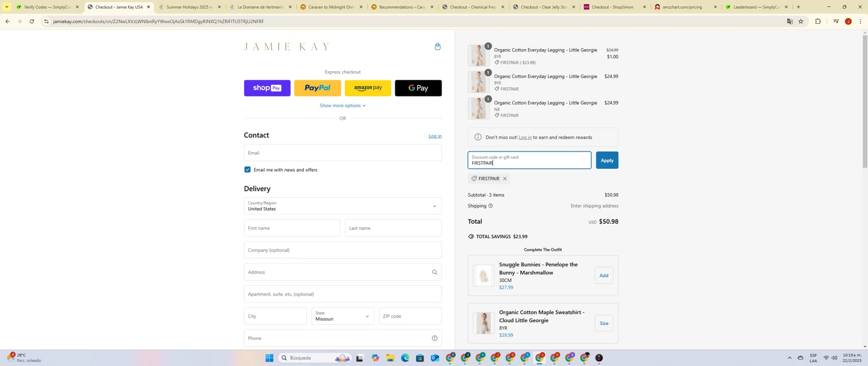The height and width of the screenshot is (366, 868).
Task: Focus the Email input field
Action: pyautogui.click(x=343, y=153)
